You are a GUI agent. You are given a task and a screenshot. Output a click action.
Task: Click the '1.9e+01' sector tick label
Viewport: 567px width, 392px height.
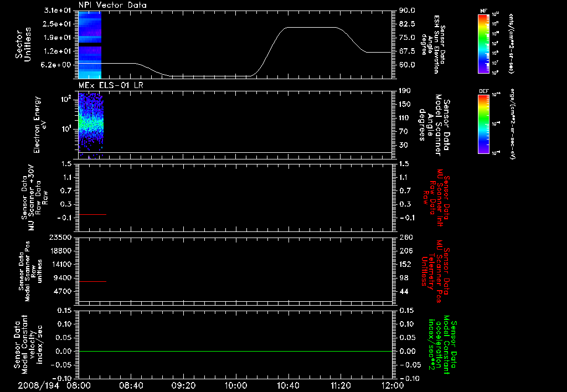58,38
